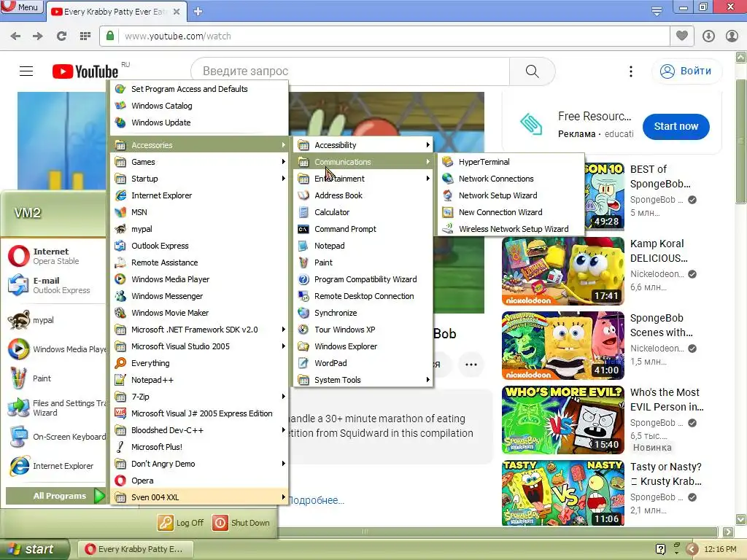This screenshot has width=747, height=560.
Task: Open Microsoft .NET Framework SDK v2.0 folder
Action: [199, 330]
